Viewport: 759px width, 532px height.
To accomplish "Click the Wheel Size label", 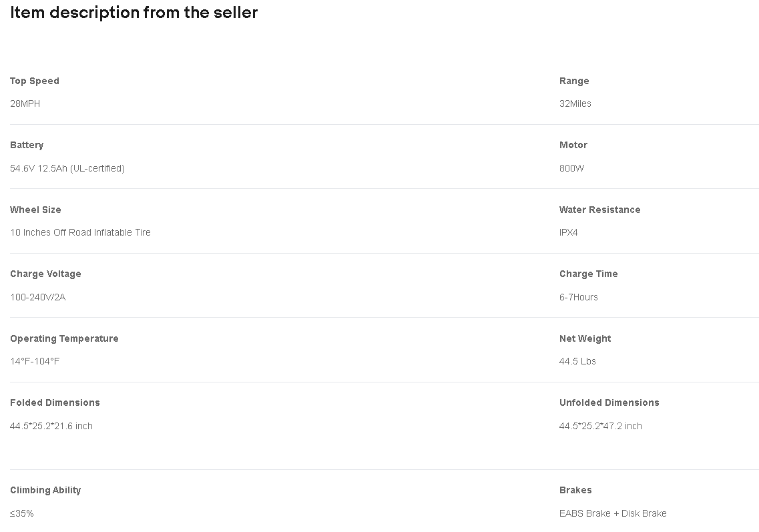I will click(35, 210).
